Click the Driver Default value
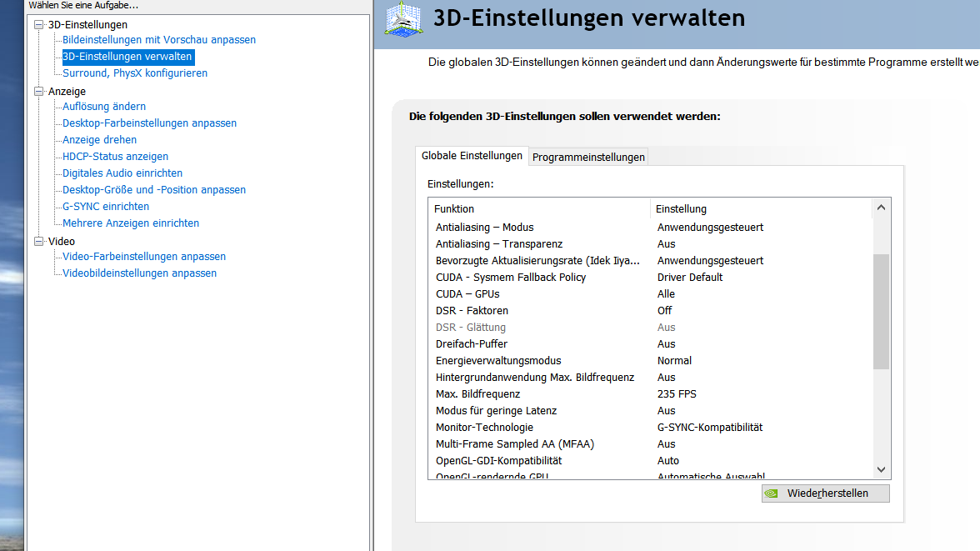Screen dimensions: 980x551 [x=689, y=278]
